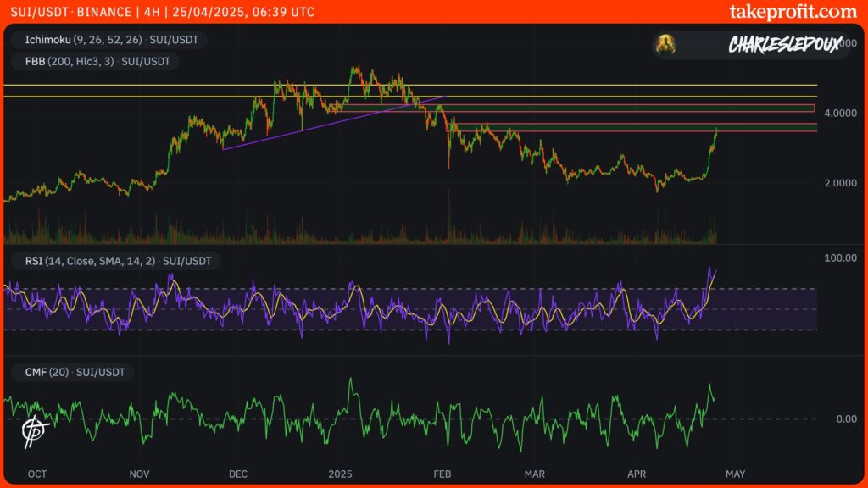The image size is (868, 488).
Task: Select the 2025 marker on the time axis
Action: click(341, 474)
